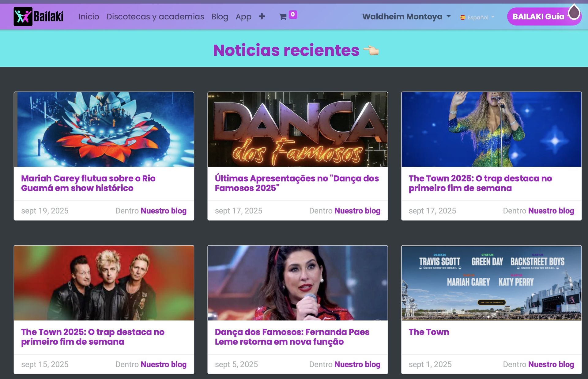Viewport: 588px width, 379px height.
Task: Click Nuestro blog link under Fernanda Paes Leme
Action: point(357,364)
